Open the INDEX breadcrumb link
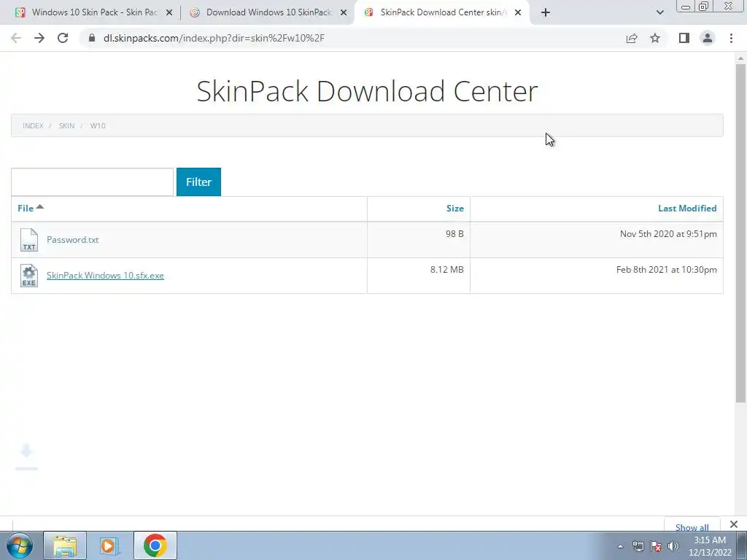The height and width of the screenshot is (560, 747). (x=33, y=125)
